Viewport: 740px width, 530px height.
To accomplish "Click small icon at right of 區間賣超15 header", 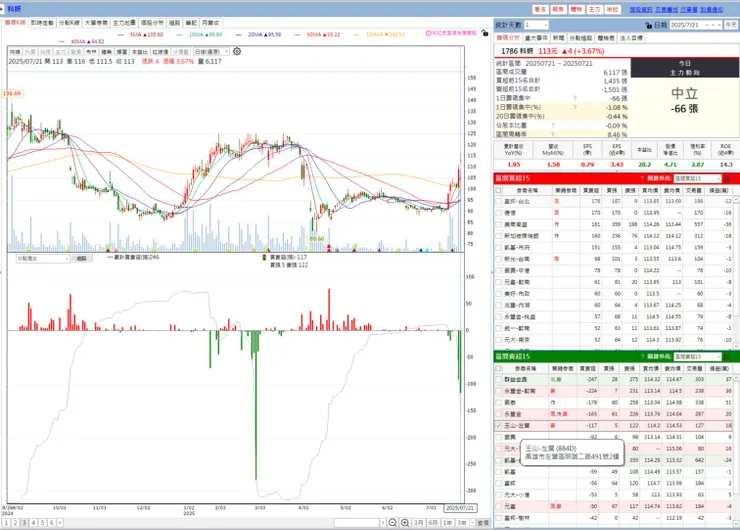I will click(x=727, y=356).
